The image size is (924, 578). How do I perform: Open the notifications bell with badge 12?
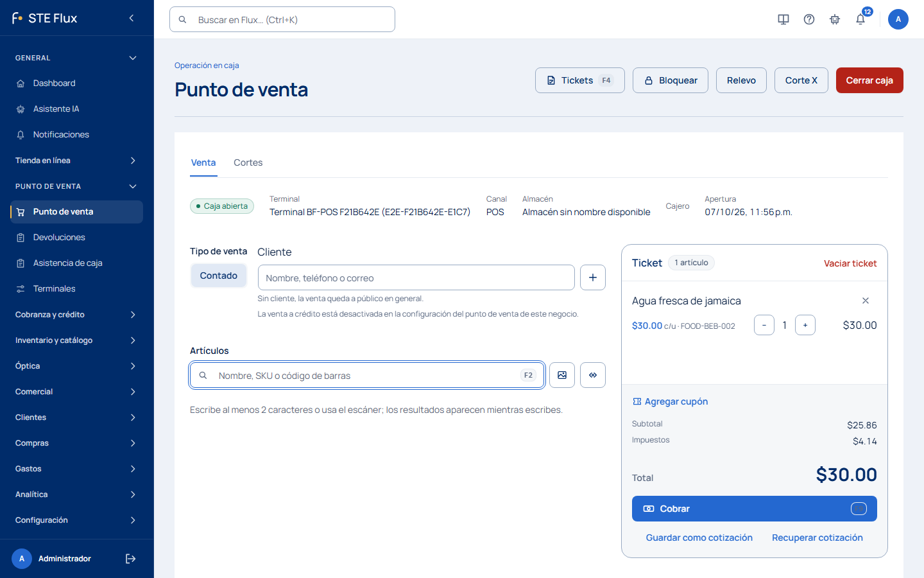click(x=860, y=19)
